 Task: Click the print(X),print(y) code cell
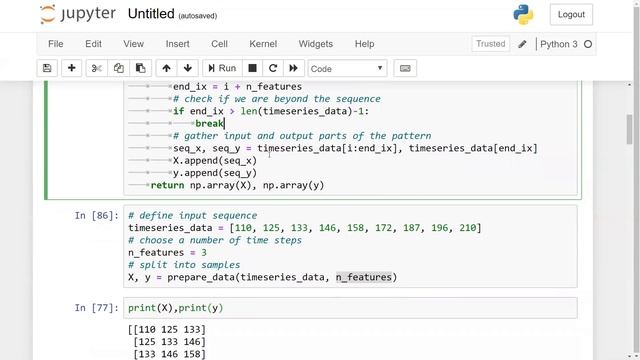350,308
